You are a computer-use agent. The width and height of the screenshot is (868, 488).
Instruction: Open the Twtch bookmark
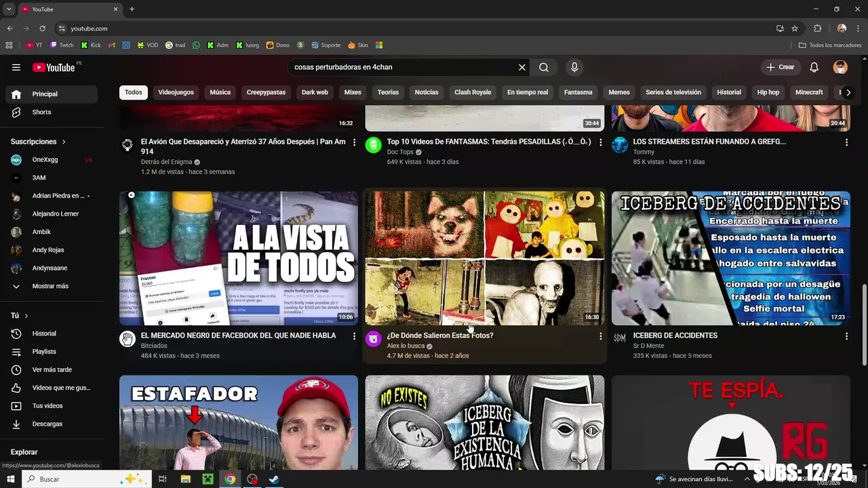(62, 45)
